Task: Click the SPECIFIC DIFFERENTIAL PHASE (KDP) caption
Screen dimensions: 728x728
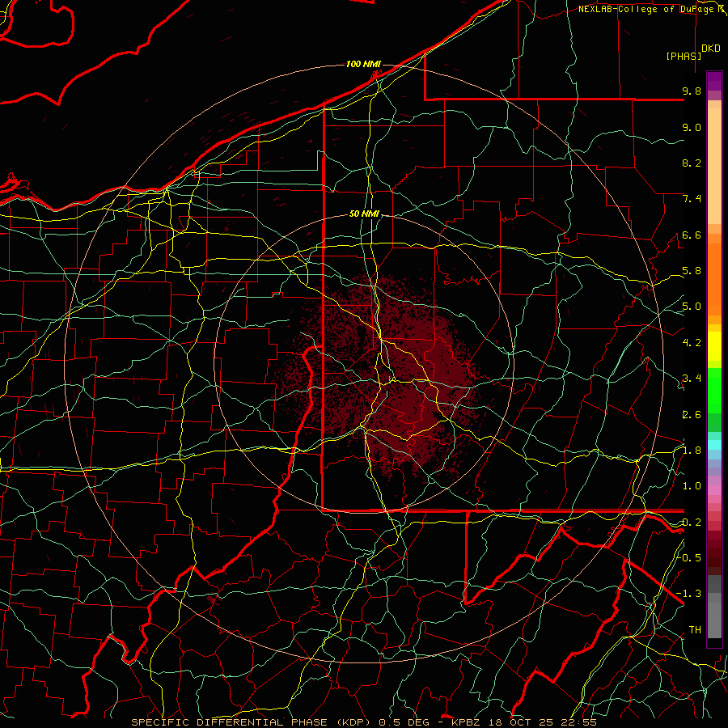Action: click(x=252, y=722)
